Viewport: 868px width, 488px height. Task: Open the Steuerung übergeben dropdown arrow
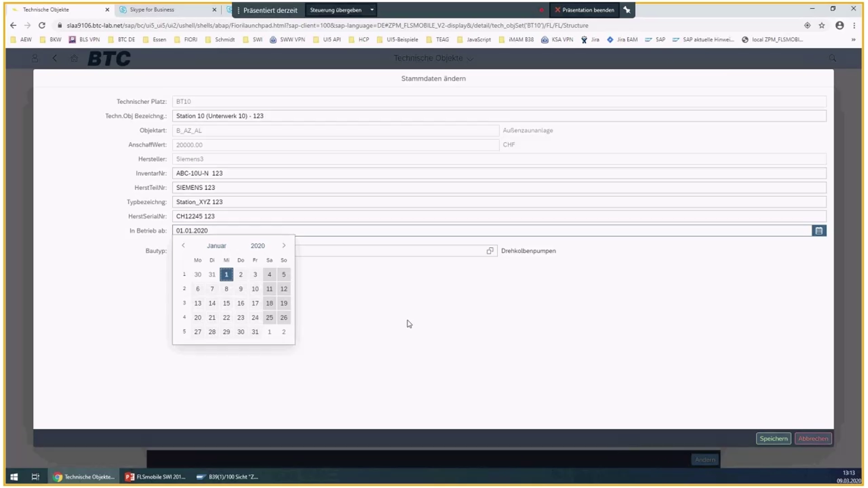click(x=372, y=9)
